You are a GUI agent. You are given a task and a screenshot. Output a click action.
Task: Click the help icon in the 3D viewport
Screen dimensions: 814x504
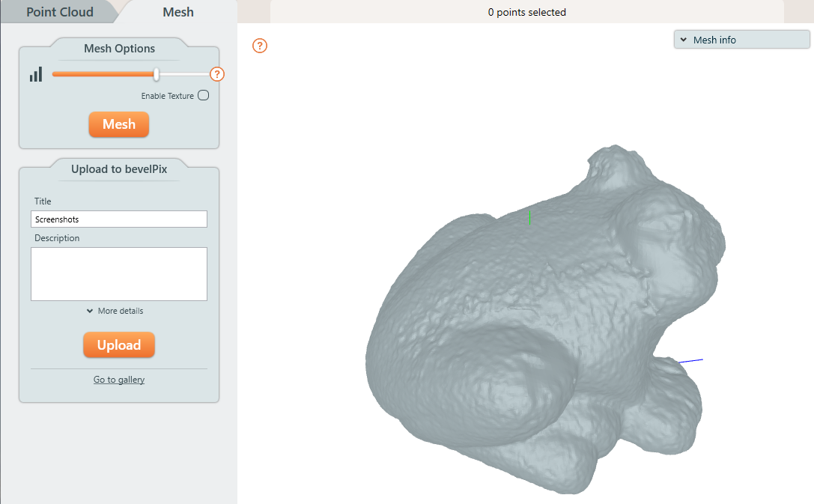click(x=260, y=46)
